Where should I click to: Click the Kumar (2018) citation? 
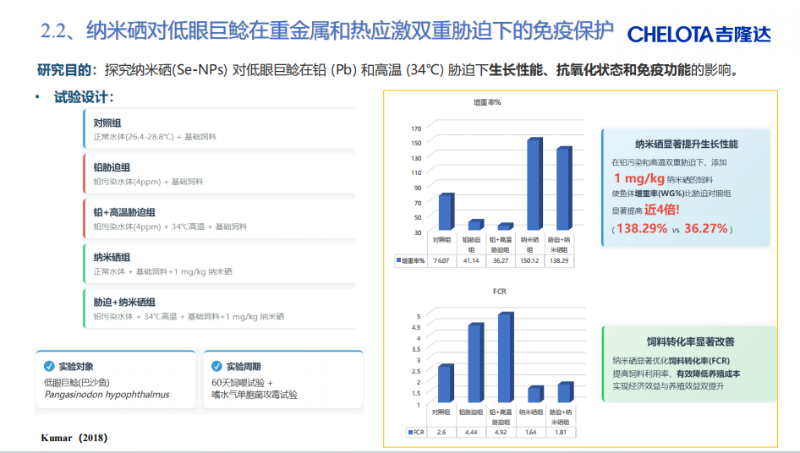pyautogui.click(x=74, y=438)
